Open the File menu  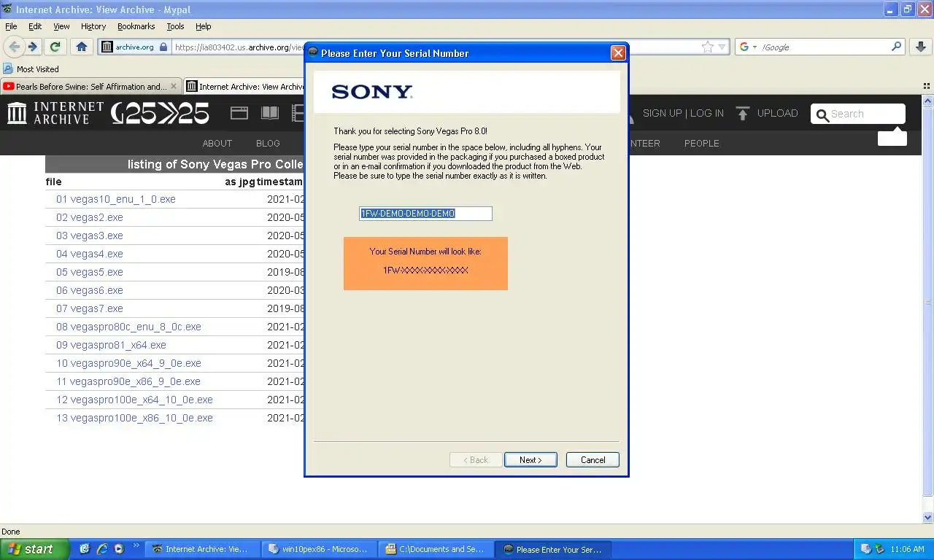tap(11, 26)
